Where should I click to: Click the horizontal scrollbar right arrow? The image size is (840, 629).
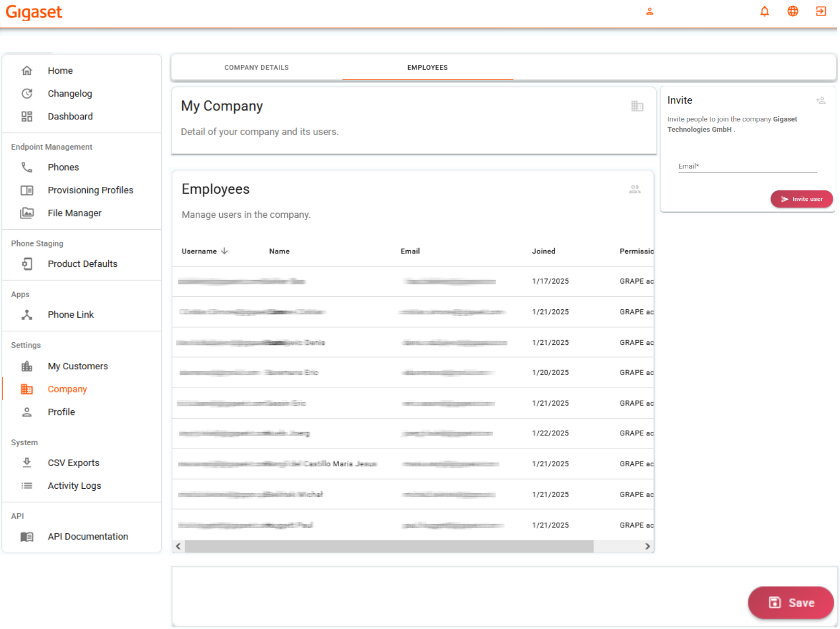point(648,546)
